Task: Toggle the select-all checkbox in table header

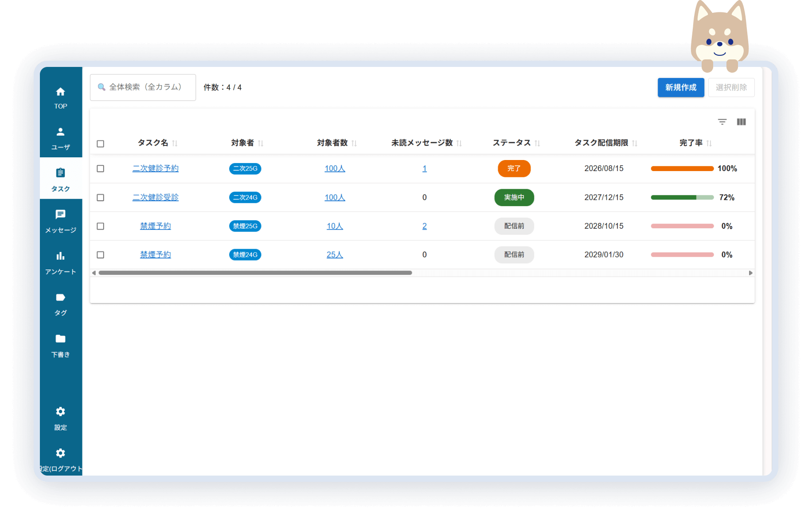Action: [101, 144]
